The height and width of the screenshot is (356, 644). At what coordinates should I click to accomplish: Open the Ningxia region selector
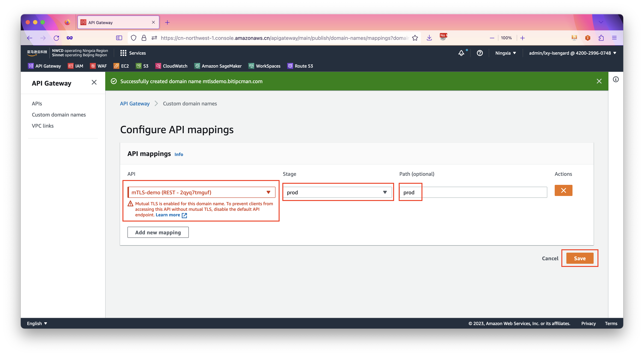click(505, 53)
